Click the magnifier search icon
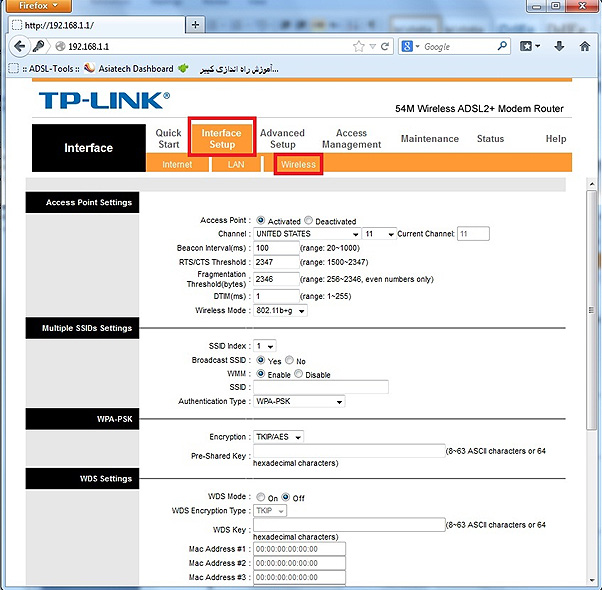The image size is (602, 590). [x=502, y=46]
